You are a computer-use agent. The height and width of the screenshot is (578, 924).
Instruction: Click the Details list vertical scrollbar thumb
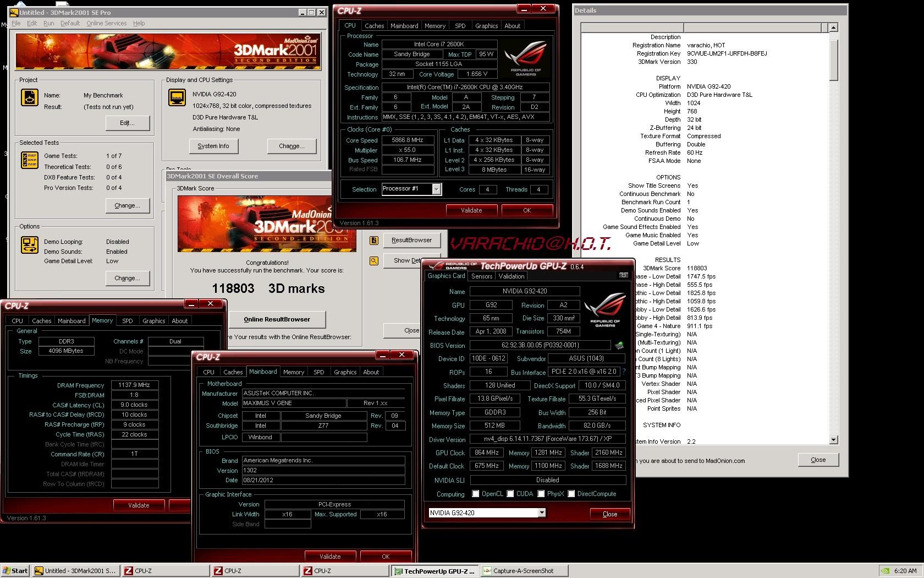tap(833, 59)
